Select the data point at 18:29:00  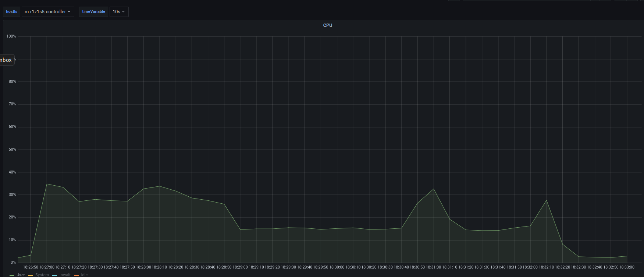click(240, 229)
